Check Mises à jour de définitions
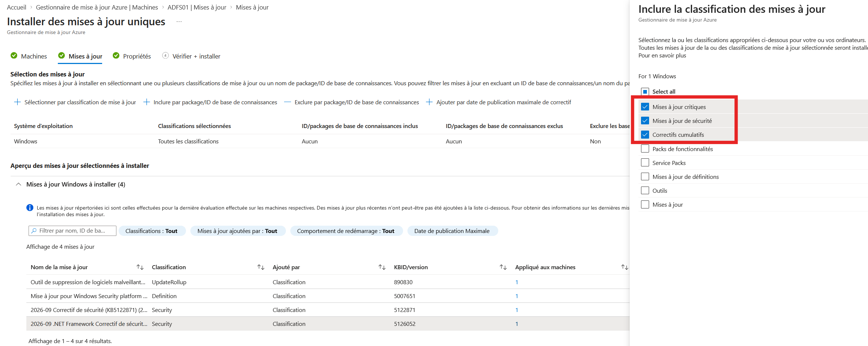868x346 pixels. [645, 177]
